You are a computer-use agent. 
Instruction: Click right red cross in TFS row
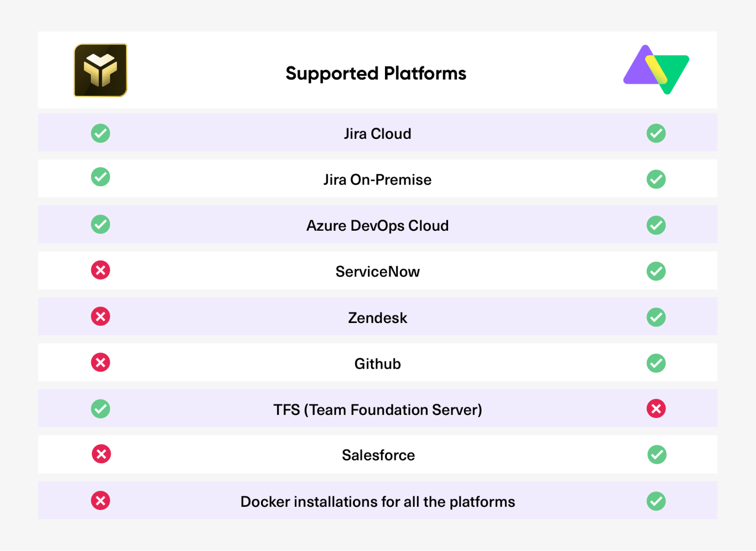coord(656,408)
